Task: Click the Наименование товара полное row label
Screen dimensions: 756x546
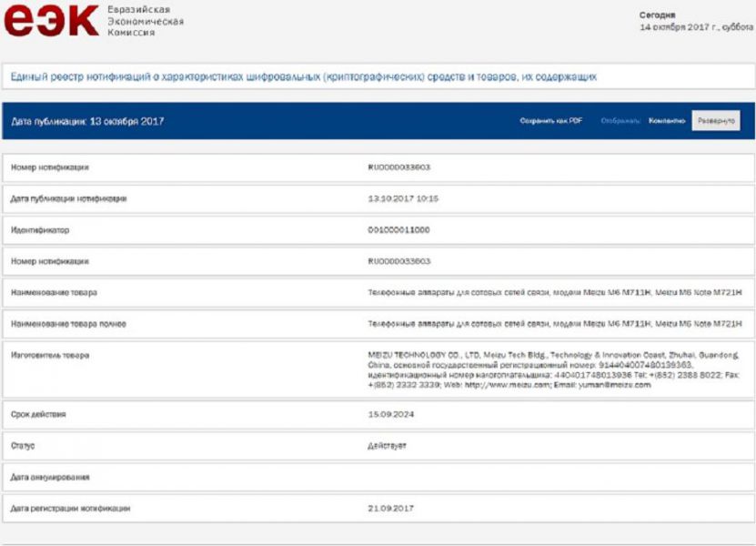Action: 68,324
